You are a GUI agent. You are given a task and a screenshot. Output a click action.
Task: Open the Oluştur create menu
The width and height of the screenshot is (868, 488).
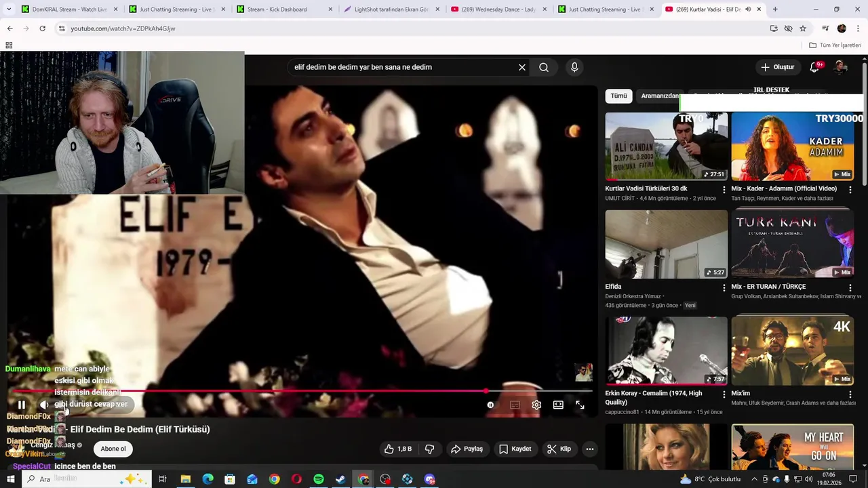click(777, 67)
